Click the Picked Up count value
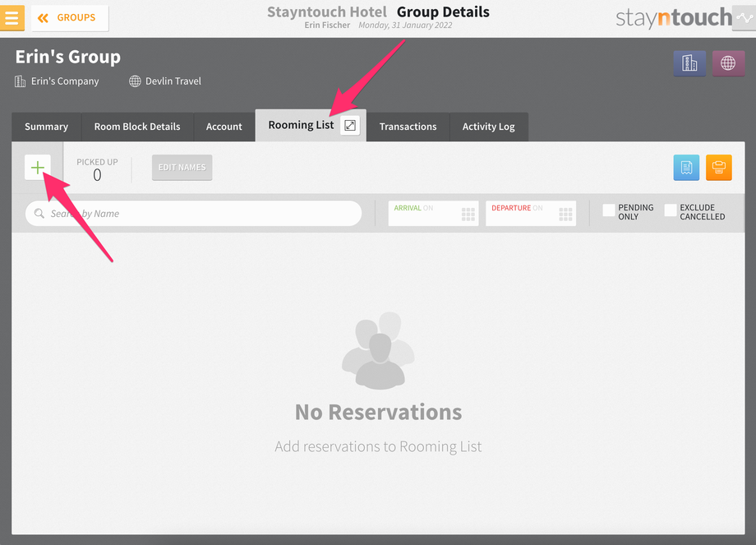Screen dimensions: 756x545 (x=98, y=174)
